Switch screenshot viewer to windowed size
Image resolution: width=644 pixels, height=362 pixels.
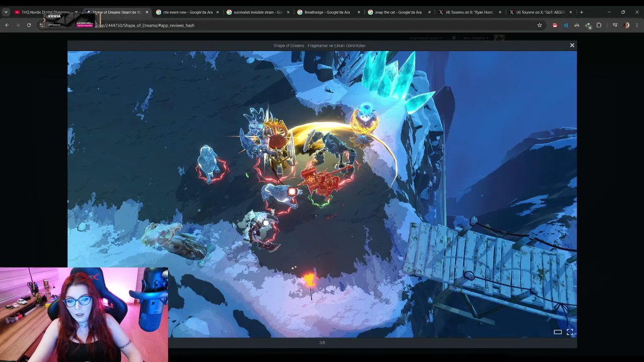(x=557, y=332)
